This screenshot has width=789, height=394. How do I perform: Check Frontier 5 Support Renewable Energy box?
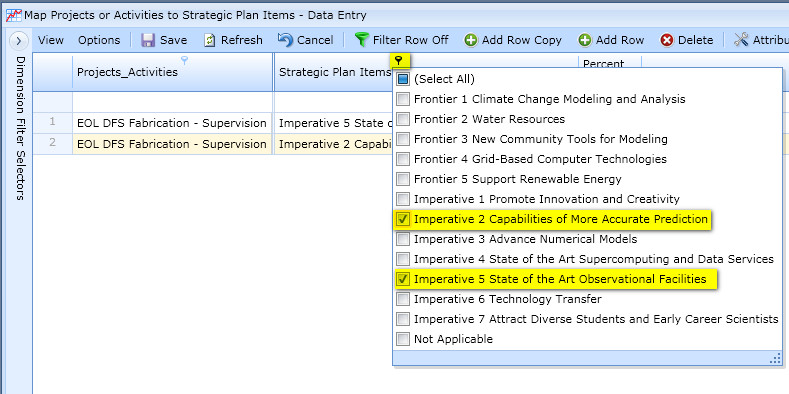click(x=403, y=179)
